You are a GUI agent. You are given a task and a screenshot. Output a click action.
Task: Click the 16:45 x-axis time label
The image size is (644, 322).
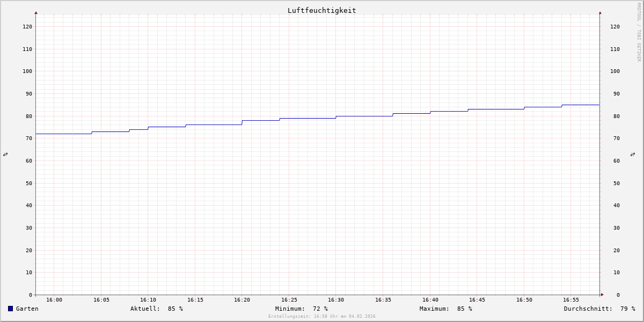[477, 300]
